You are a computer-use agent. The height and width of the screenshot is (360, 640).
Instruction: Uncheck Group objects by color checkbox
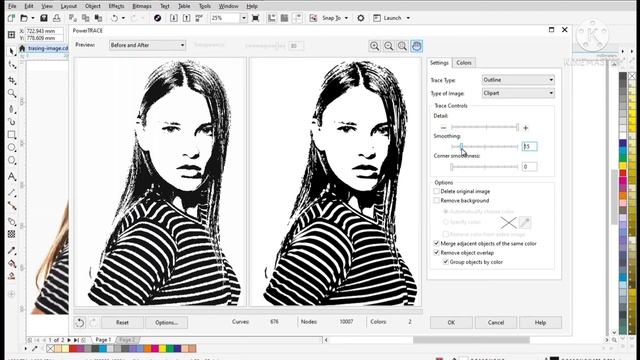coord(446,262)
